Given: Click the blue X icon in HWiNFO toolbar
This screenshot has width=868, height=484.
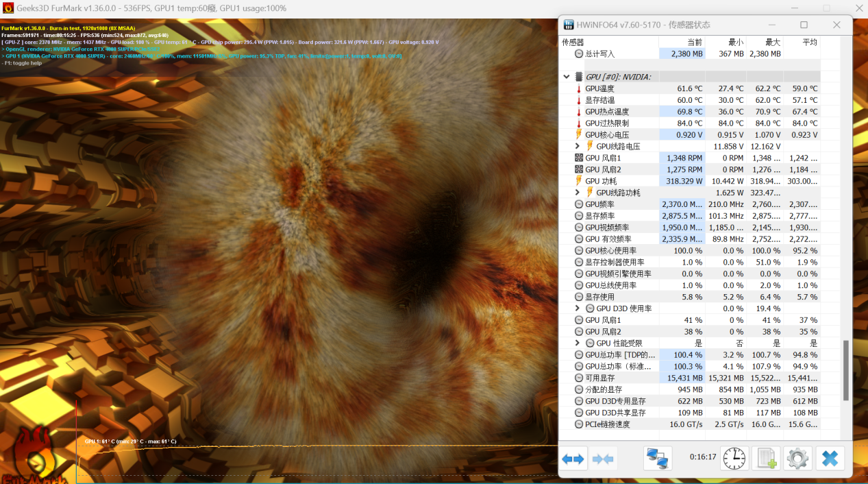Looking at the screenshot, I should [x=830, y=459].
